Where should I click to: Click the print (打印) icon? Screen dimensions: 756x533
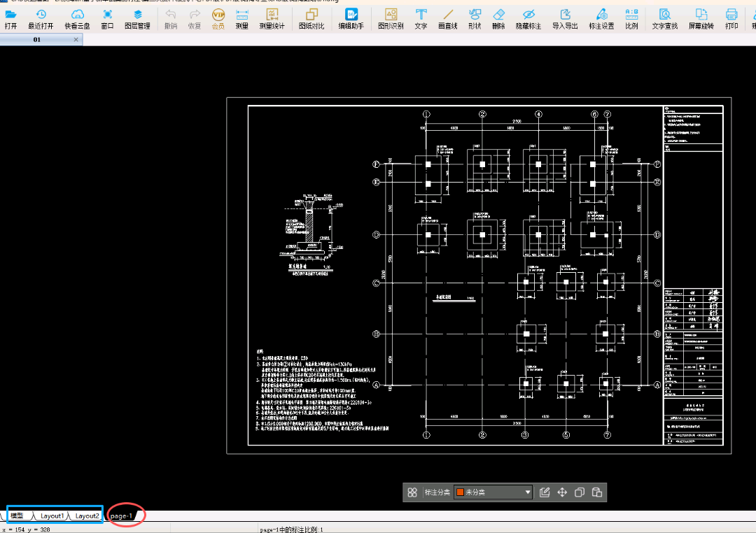[731, 18]
